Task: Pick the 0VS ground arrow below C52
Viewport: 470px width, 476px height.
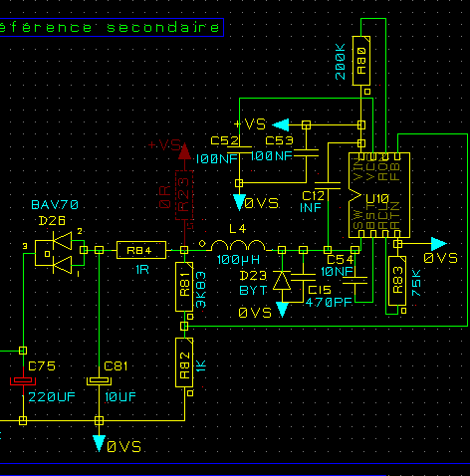Action: coord(239,202)
